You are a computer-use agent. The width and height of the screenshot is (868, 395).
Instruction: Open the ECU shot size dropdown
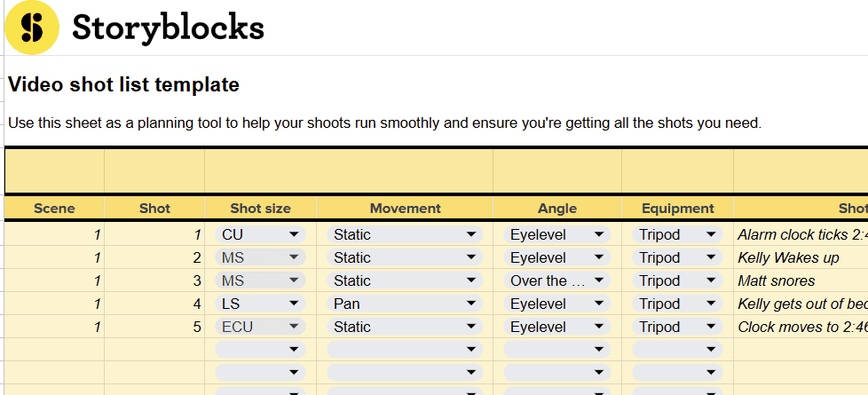click(259, 327)
